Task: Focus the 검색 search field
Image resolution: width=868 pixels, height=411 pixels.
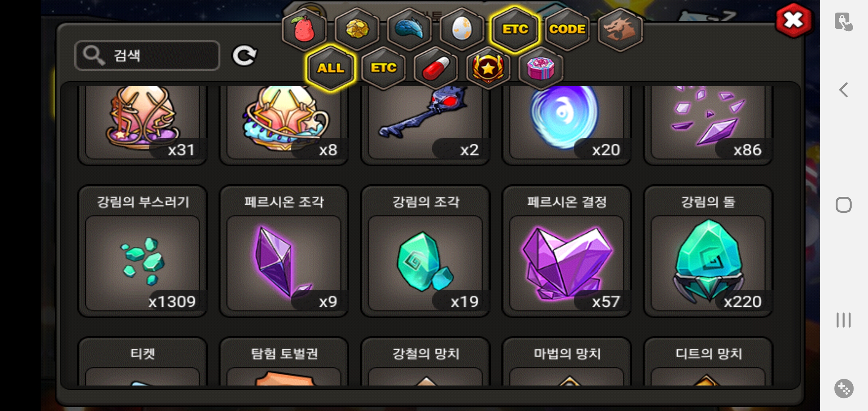Action: 147,56
